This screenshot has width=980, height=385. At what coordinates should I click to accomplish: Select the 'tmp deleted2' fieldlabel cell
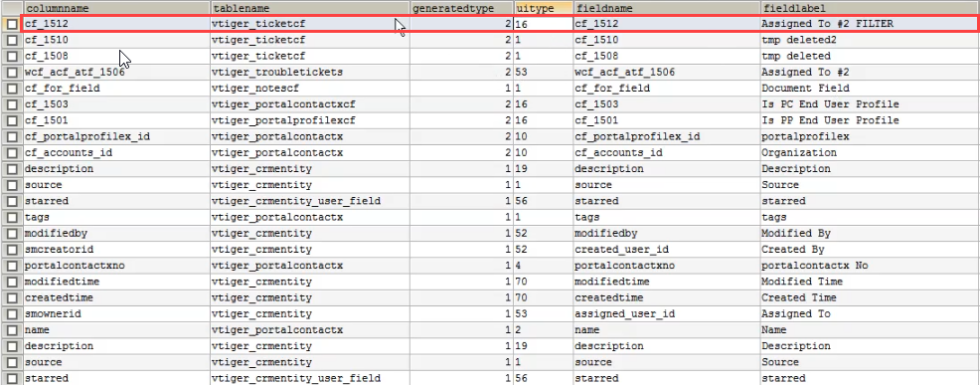(870, 40)
